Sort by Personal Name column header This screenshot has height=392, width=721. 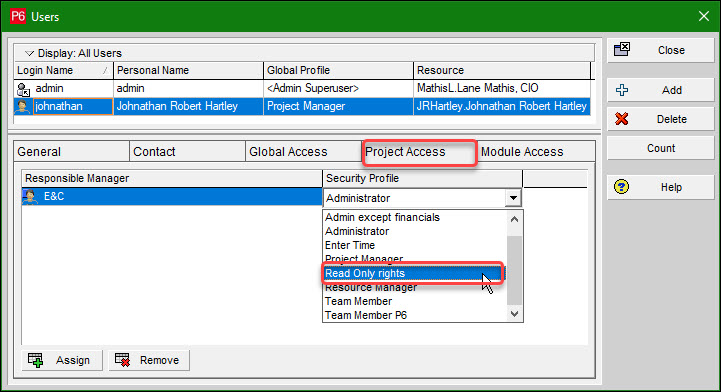(189, 70)
